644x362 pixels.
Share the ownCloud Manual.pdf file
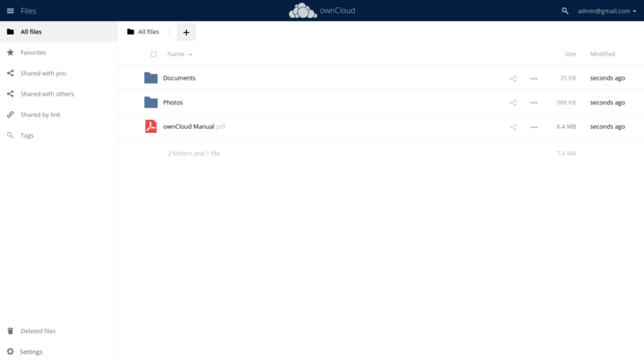pos(513,127)
